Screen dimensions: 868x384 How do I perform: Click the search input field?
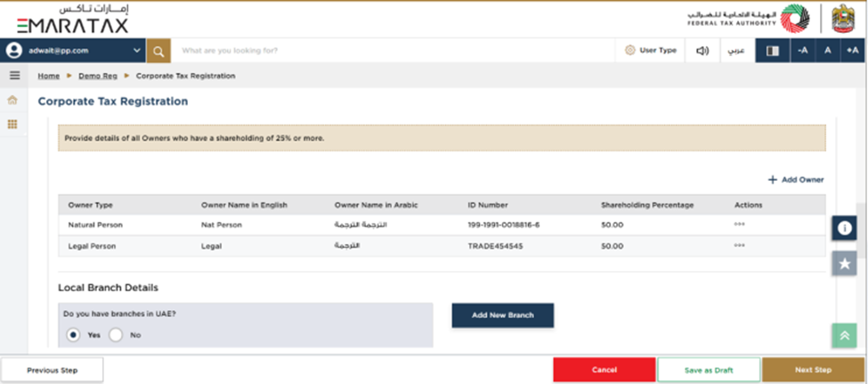point(392,51)
